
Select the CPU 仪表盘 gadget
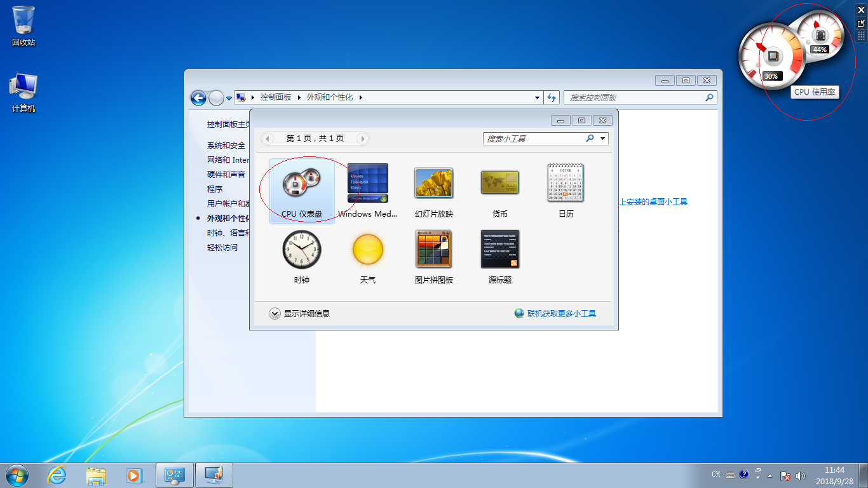click(x=302, y=191)
